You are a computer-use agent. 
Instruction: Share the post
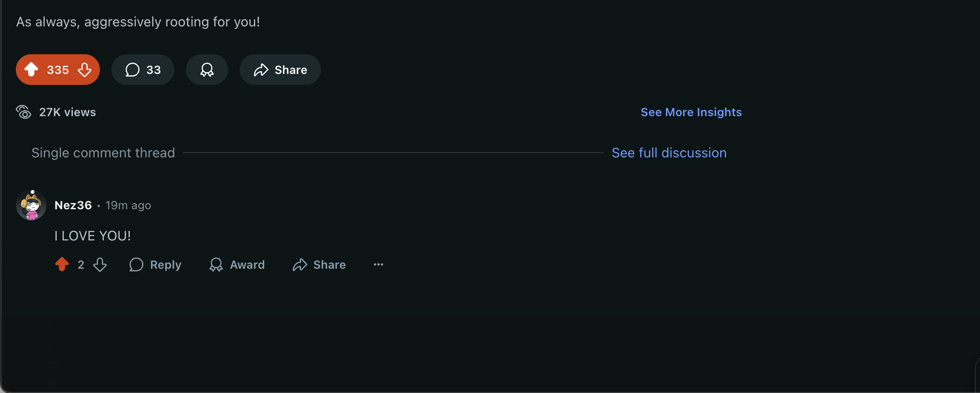tap(280, 70)
